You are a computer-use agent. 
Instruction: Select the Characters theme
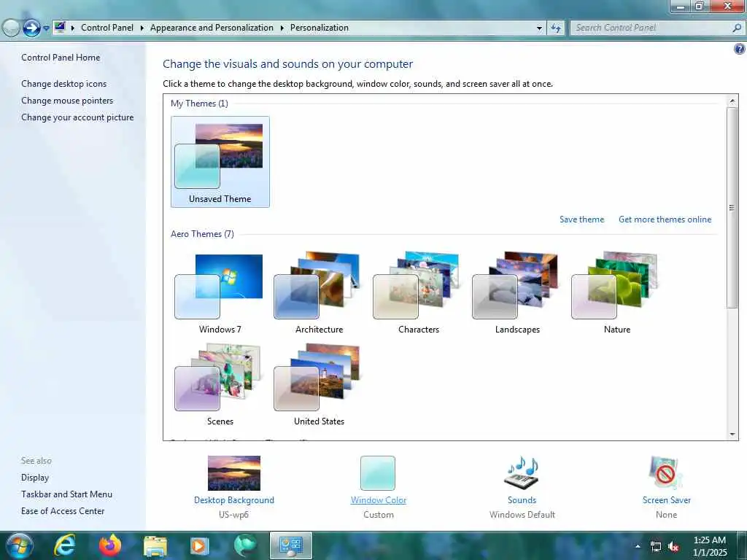click(418, 293)
